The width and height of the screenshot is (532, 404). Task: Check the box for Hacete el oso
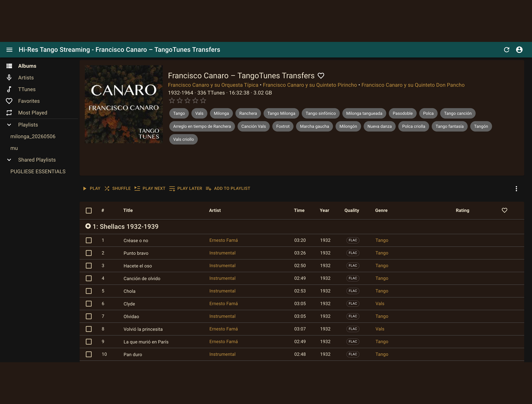89,266
